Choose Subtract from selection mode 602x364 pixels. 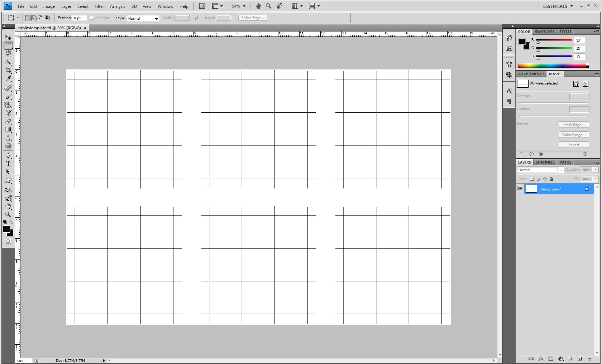41,18
